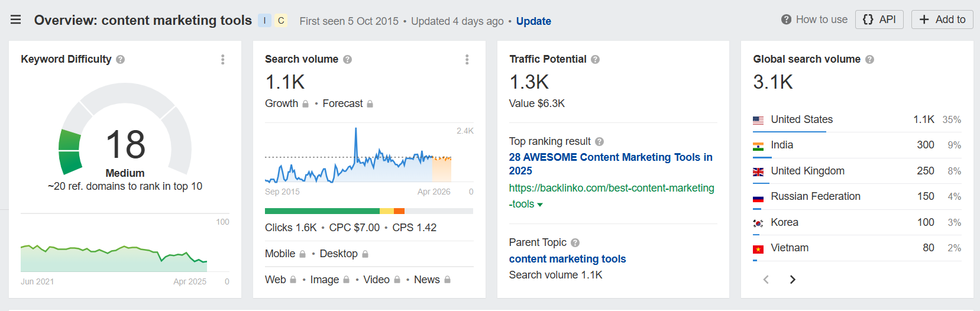Click the Russian Federation flag icon
The height and width of the screenshot is (311, 980).
[x=758, y=197]
